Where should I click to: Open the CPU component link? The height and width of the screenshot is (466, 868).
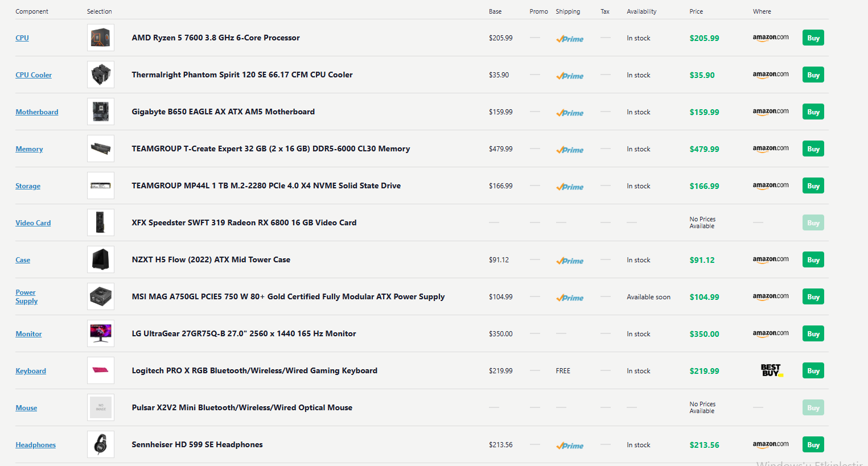point(22,38)
